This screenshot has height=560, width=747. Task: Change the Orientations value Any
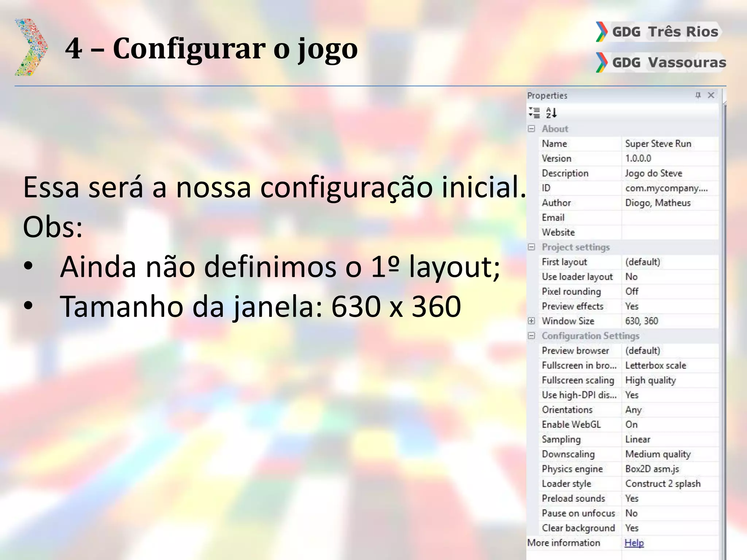pos(670,410)
